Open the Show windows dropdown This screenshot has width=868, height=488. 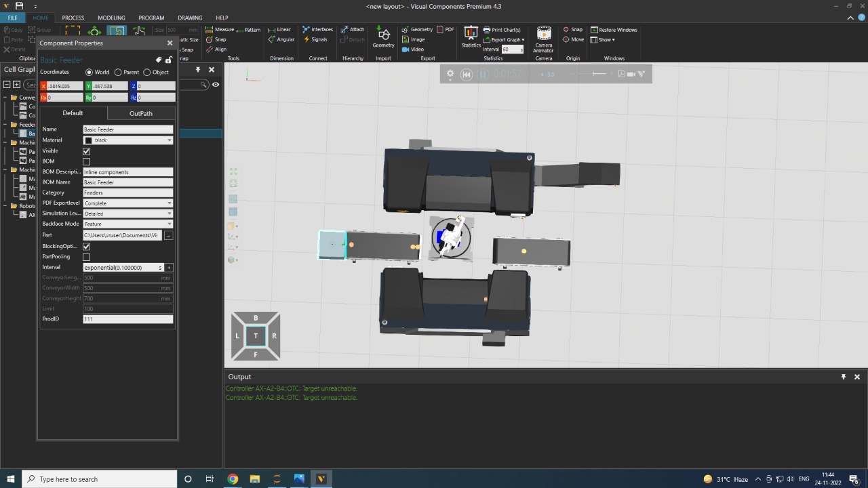[602, 39]
